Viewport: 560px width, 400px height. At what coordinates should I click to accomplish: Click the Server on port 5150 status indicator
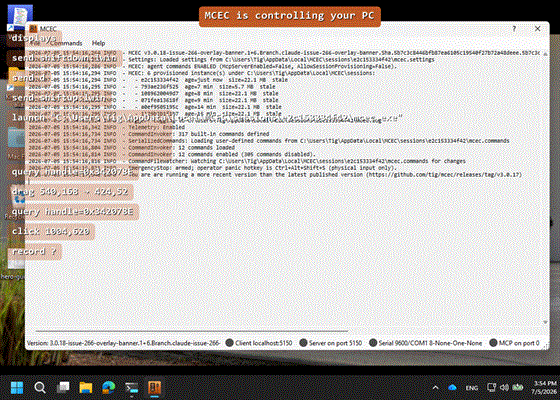tap(331, 343)
